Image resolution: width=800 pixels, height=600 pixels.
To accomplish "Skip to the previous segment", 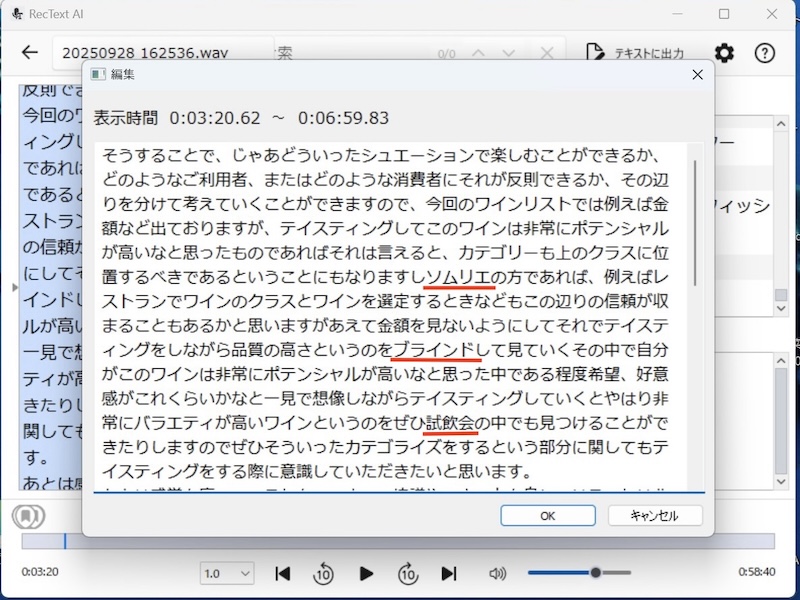I will click(x=283, y=573).
